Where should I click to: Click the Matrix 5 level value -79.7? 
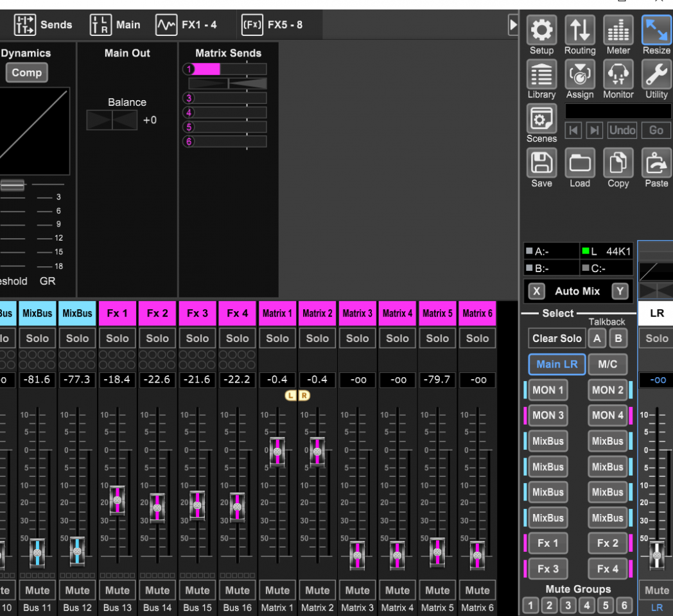tap(437, 380)
